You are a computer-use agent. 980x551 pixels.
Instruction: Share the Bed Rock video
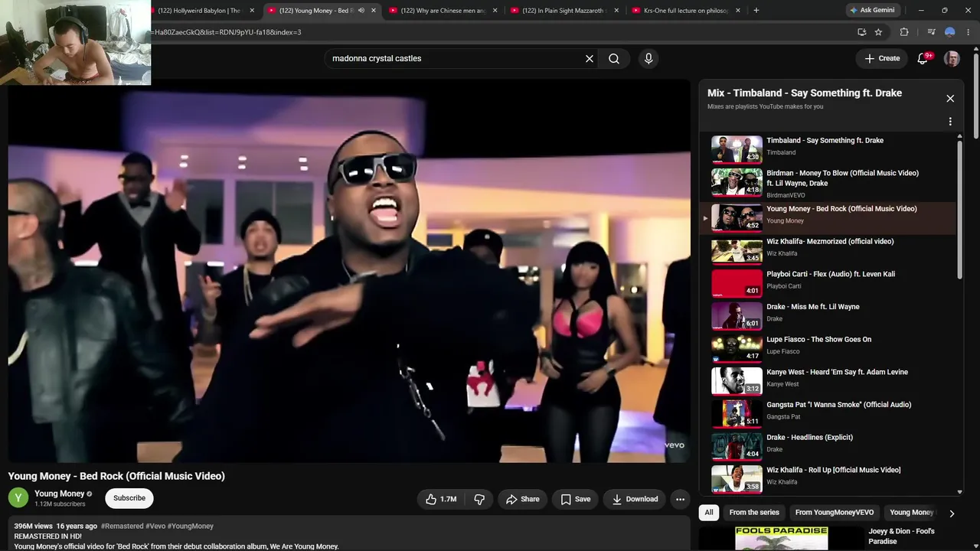[522, 499]
